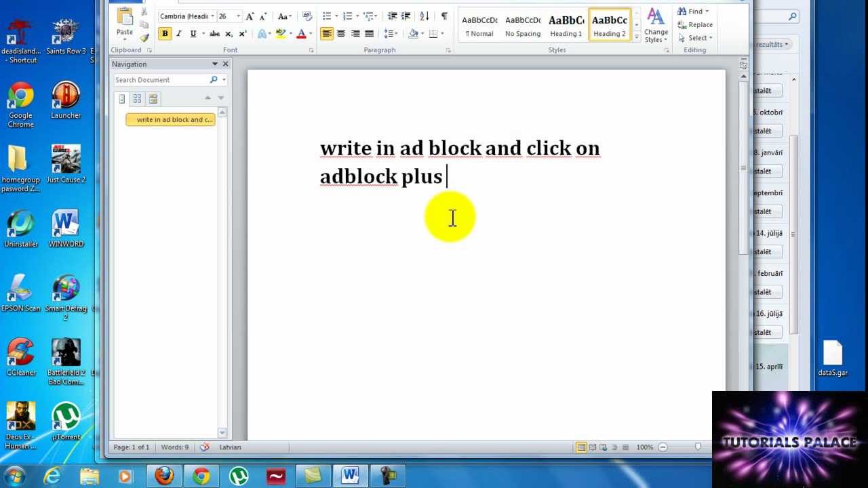Open Line Spacing dropdown
This screenshot has height=488, width=868.
391,34
